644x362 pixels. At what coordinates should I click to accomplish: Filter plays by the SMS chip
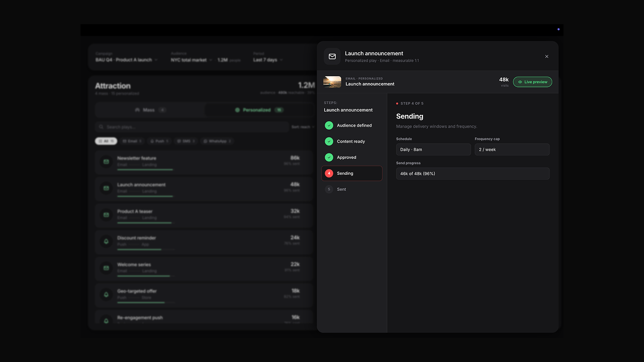pos(186,141)
